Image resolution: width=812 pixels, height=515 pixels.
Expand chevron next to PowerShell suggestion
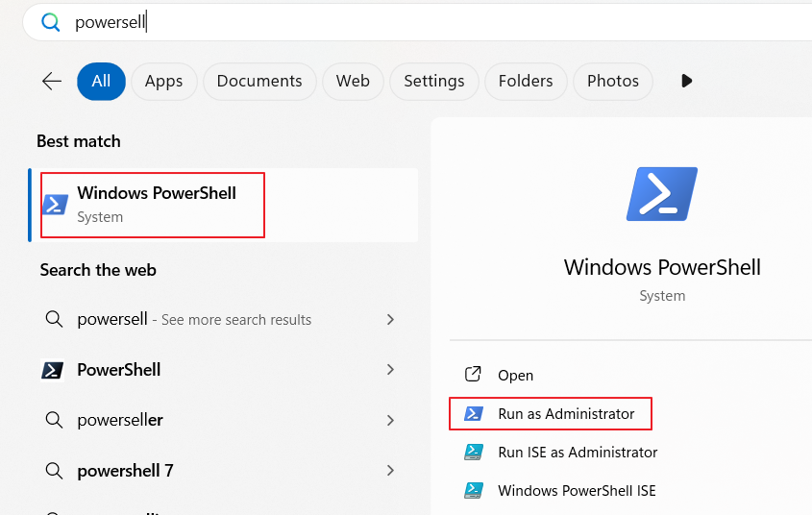(390, 370)
